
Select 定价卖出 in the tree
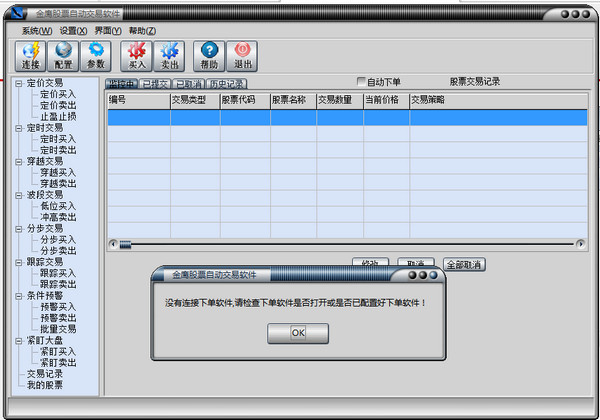coord(58,106)
